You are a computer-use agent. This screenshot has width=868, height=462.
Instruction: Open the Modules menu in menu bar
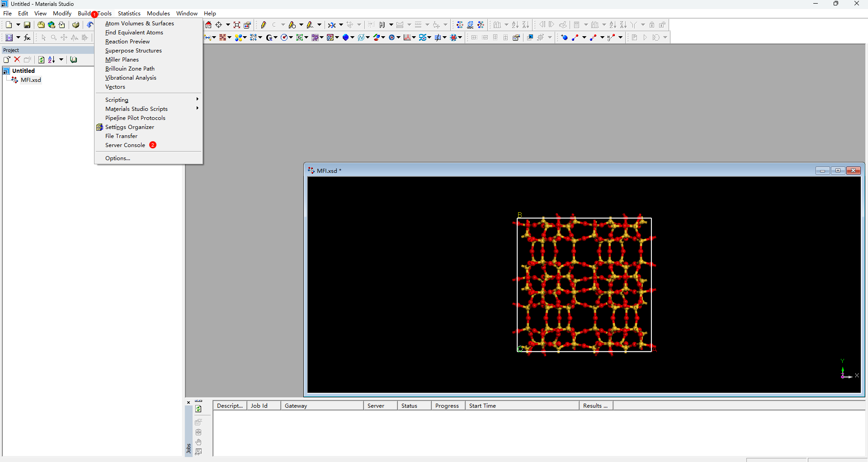[x=158, y=14]
